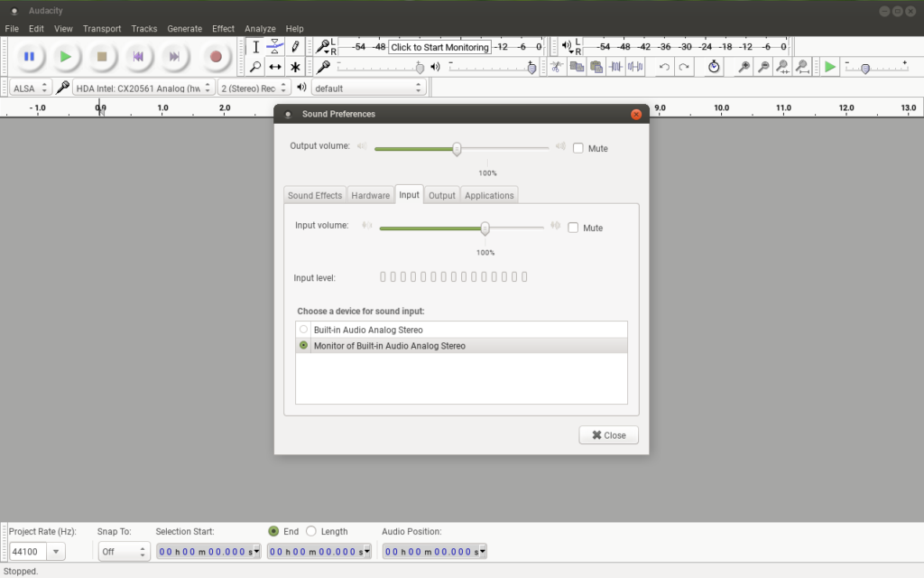This screenshot has height=578, width=924.
Task: Open the default playback device dropdown
Action: coord(368,88)
